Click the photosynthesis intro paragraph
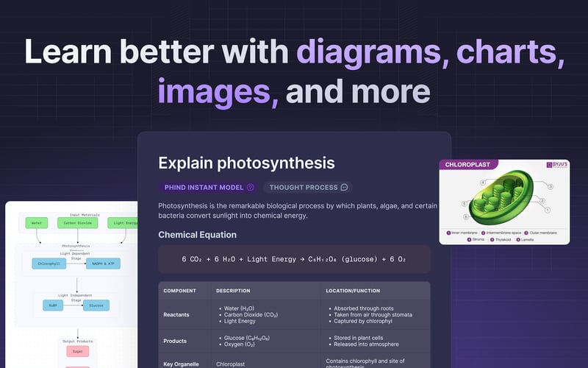588x368 pixels. pyautogui.click(x=298, y=210)
